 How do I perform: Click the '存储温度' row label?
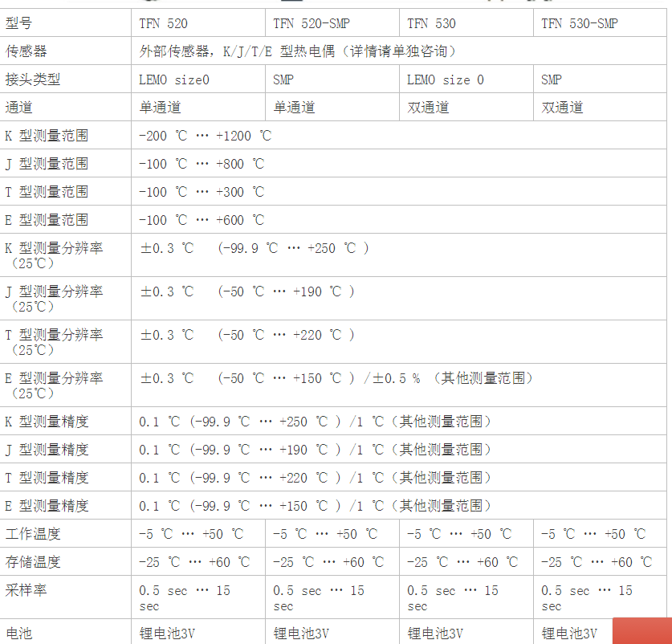[x=33, y=562]
